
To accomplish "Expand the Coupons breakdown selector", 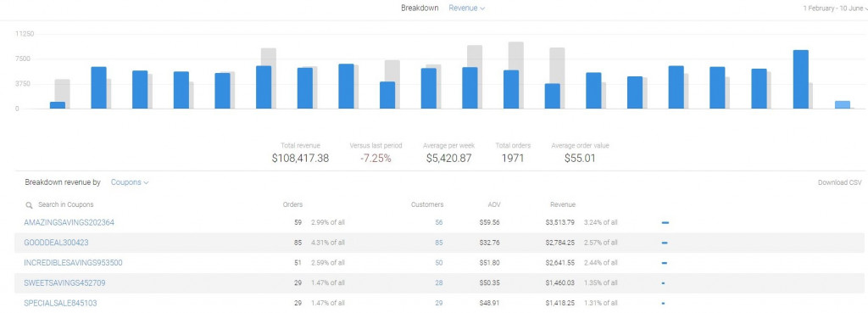I will tap(130, 182).
